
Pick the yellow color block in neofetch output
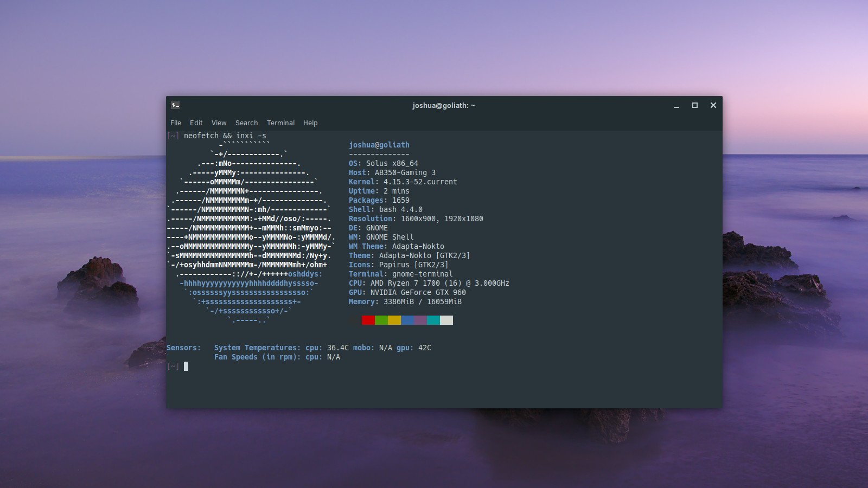pos(394,320)
